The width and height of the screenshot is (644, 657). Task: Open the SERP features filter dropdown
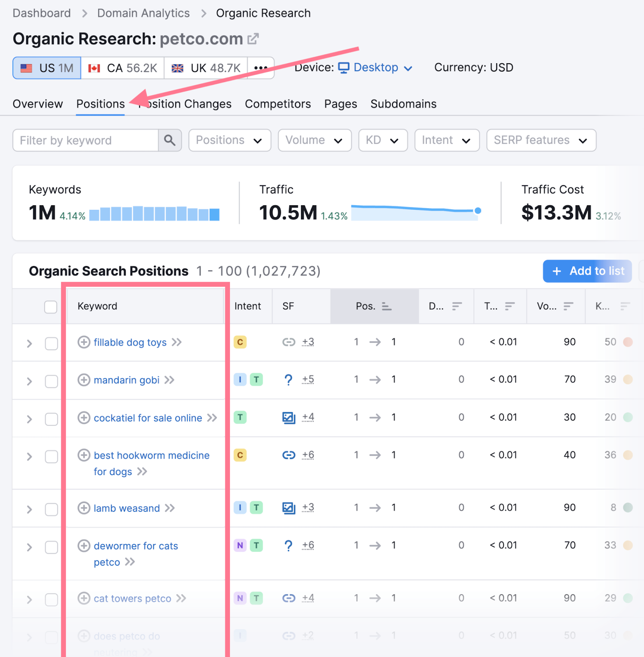click(x=541, y=140)
